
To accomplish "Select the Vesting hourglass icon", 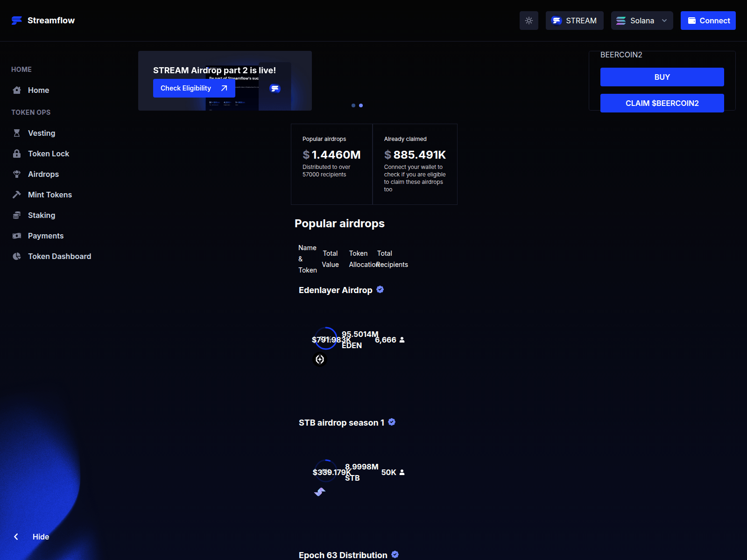I will [x=17, y=133].
